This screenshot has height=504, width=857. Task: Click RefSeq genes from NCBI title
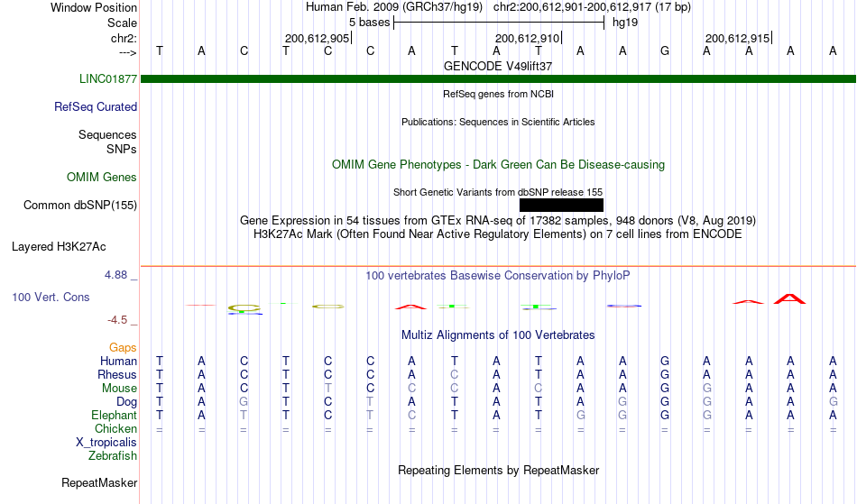pos(498,95)
